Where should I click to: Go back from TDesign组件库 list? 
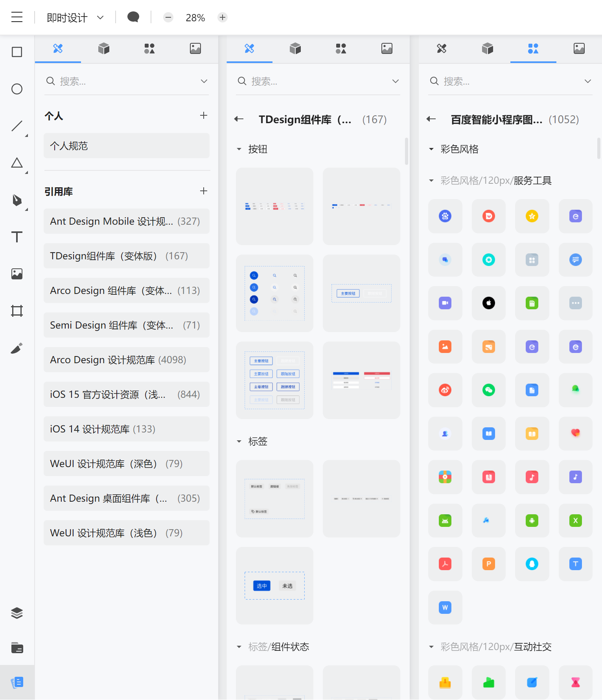(239, 119)
